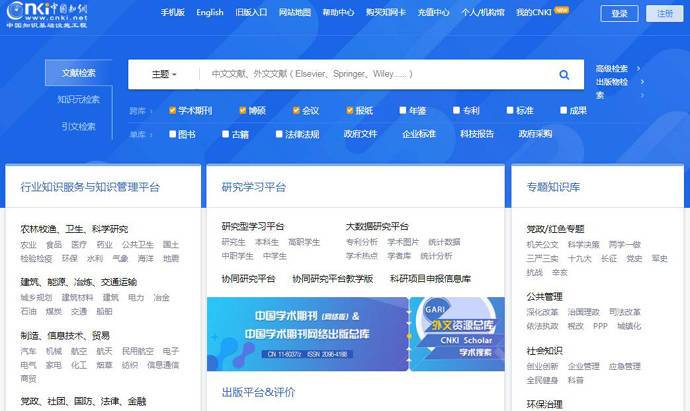Enable the 成果 checkbox

tap(564, 110)
